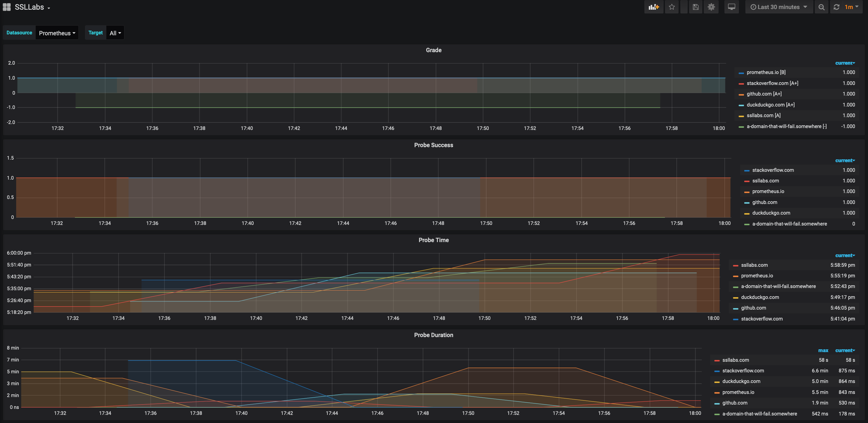Sort Probe Duration legend by max
The width and height of the screenshot is (868, 423).
click(x=823, y=351)
